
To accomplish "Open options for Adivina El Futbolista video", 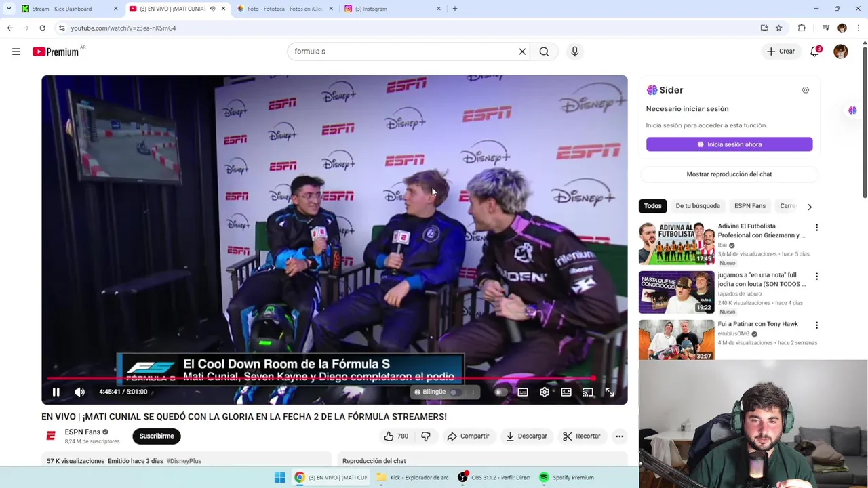I will tap(816, 228).
